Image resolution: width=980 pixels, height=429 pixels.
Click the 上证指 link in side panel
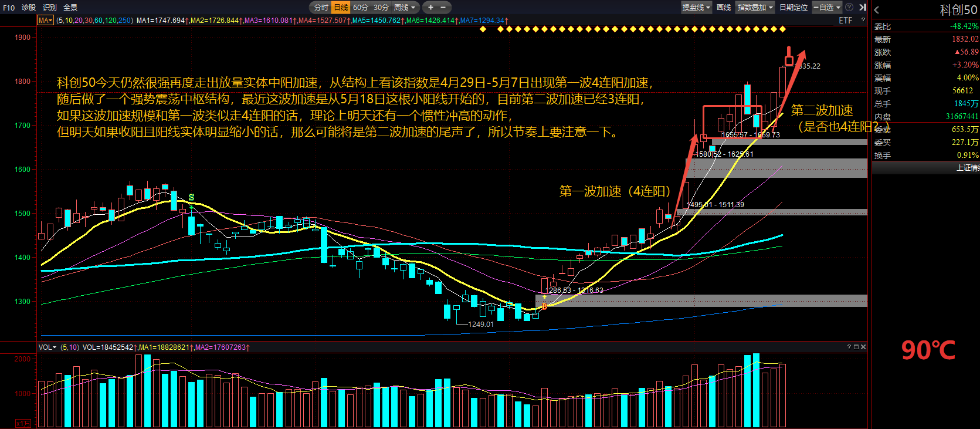pos(968,168)
